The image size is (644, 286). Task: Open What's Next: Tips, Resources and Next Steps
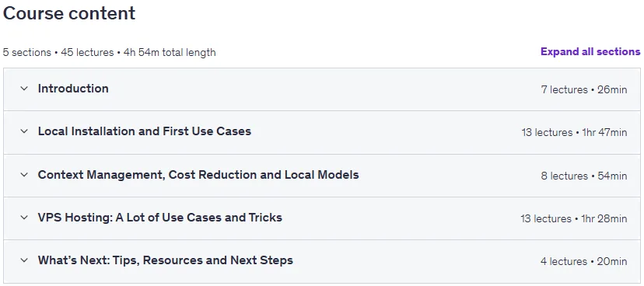click(x=166, y=260)
